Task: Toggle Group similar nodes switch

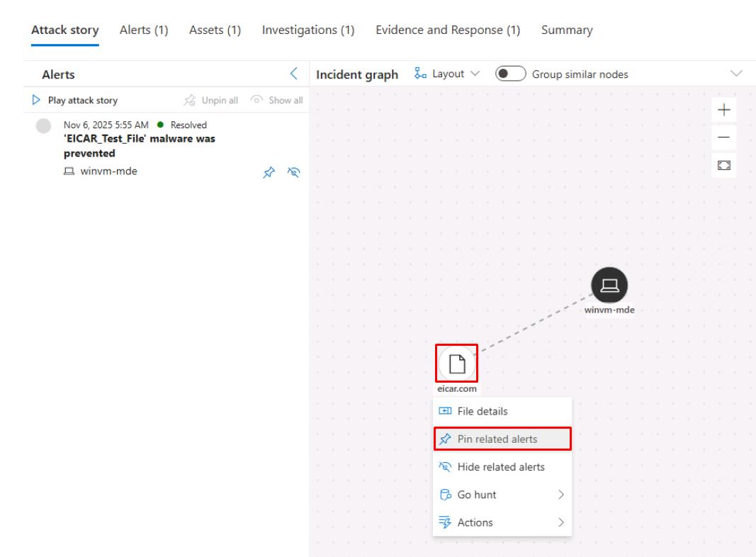Action: [510, 74]
